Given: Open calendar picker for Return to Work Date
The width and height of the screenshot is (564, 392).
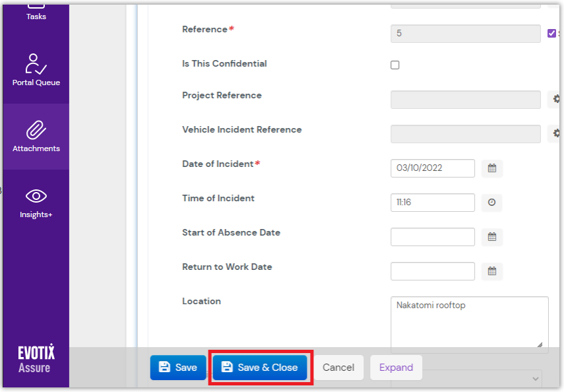Looking at the screenshot, I should tap(491, 271).
